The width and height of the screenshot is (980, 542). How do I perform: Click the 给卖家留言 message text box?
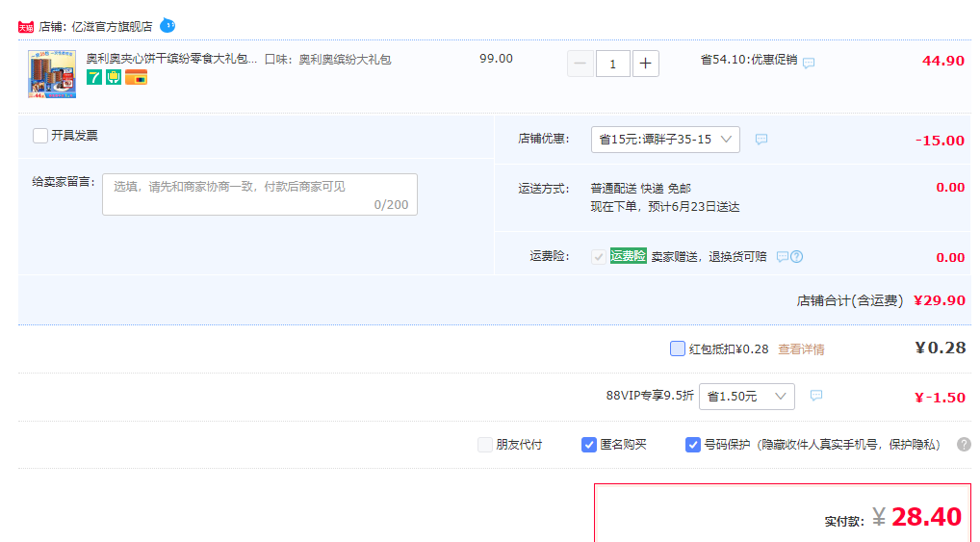(x=260, y=194)
